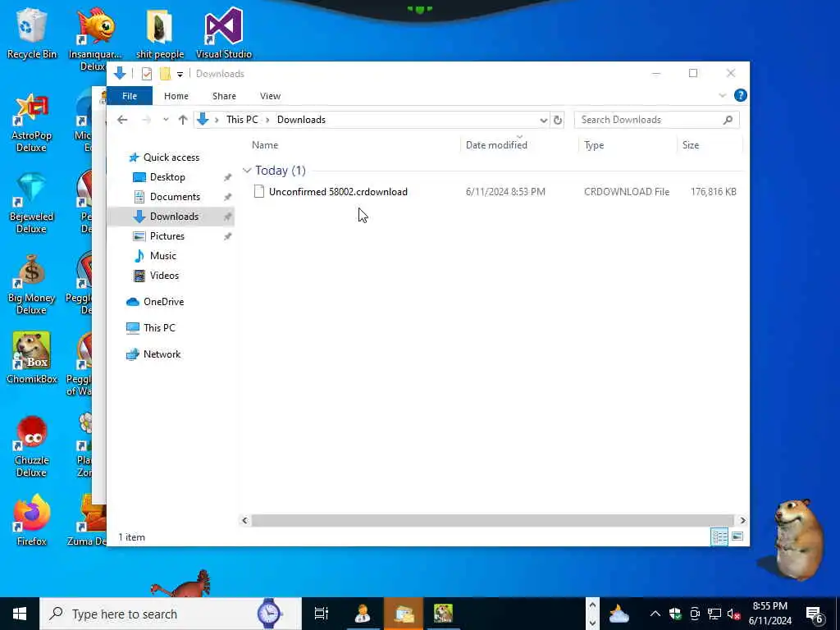Open the Bejeweled Deluxe shortcut
The height and width of the screenshot is (630, 840).
point(32,203)
